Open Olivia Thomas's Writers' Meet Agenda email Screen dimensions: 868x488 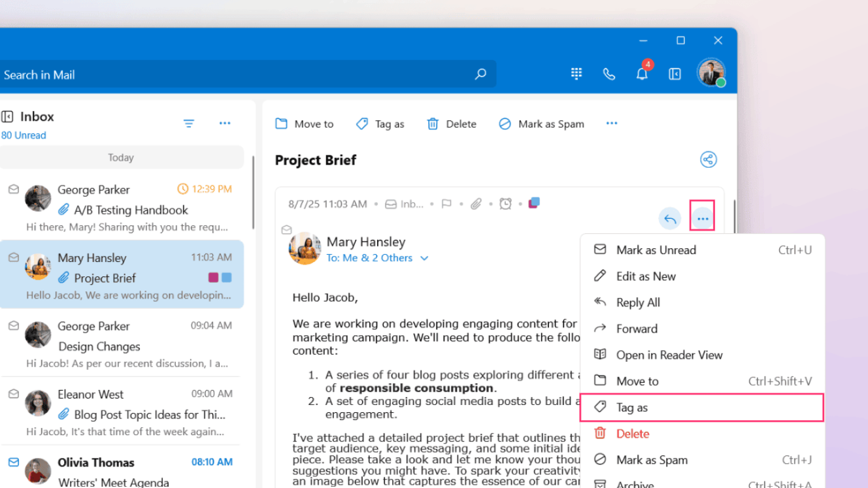[122, 468]
